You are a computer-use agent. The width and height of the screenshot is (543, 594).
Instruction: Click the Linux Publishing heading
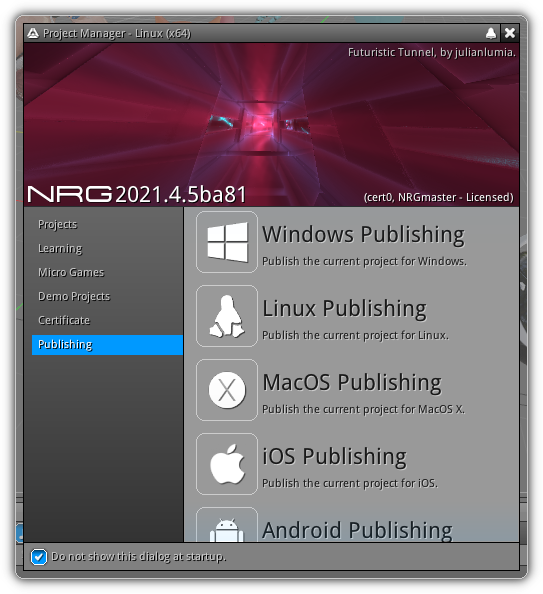click(x=344, y=308)
